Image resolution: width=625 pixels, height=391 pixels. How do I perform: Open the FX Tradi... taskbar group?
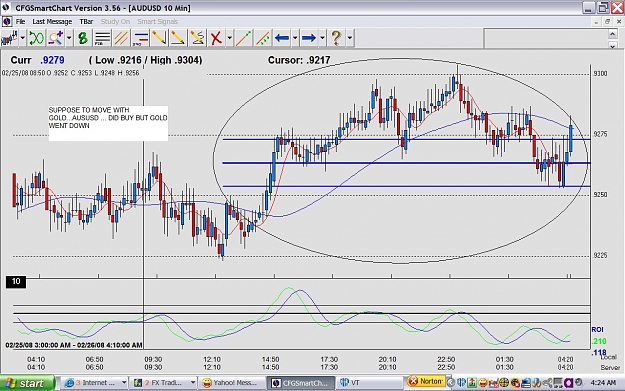165,383
